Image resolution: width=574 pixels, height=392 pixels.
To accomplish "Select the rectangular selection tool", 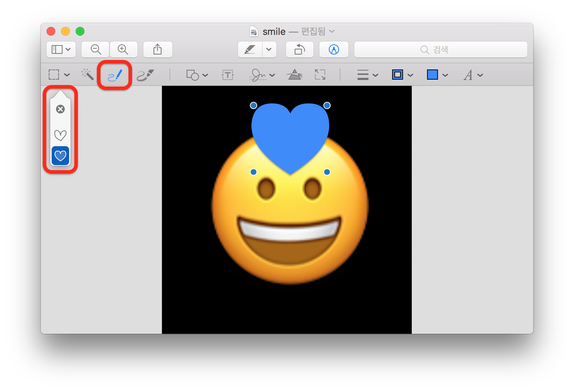I will pos(54,75).
